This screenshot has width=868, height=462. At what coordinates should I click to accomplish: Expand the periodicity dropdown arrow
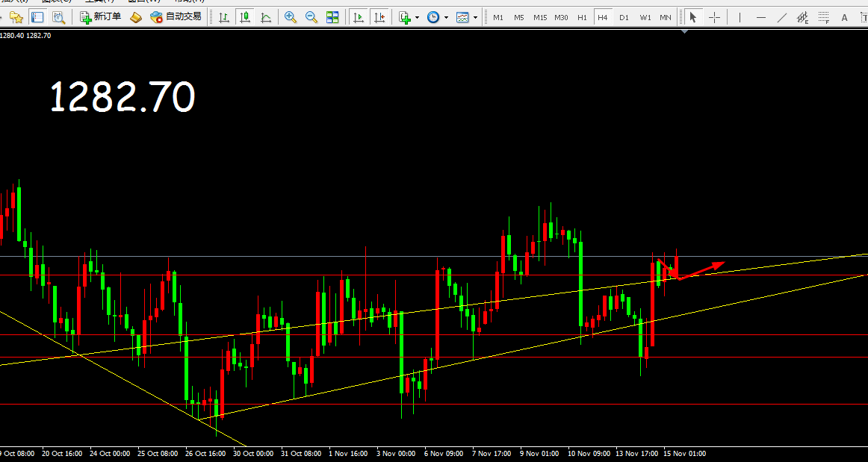(x=446, y=18)
